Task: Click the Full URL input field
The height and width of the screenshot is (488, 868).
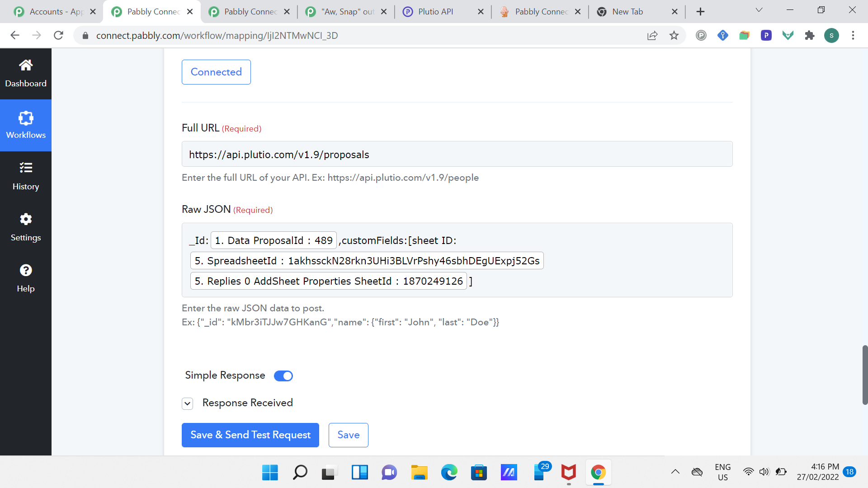Action: click(x=457, y=154)
